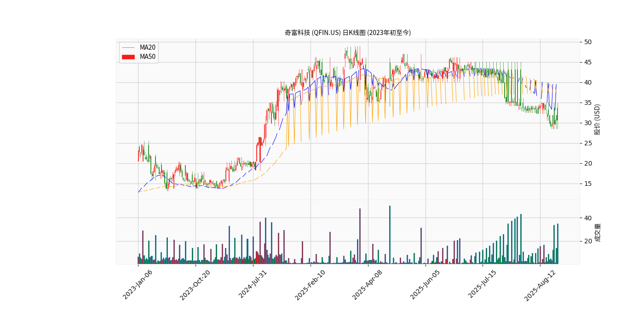Click the tallest blue volume bar
Image resolution: width=644 pixels, height=322 pixels.
[x=390, y=235]
